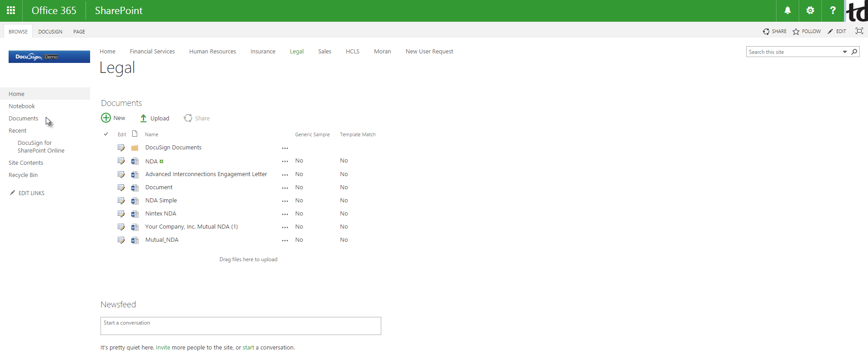This screenshot has width=868, height=359.
Task: Click the Word file icon next to Mutual_NDA
Action: tap(134, 240)
